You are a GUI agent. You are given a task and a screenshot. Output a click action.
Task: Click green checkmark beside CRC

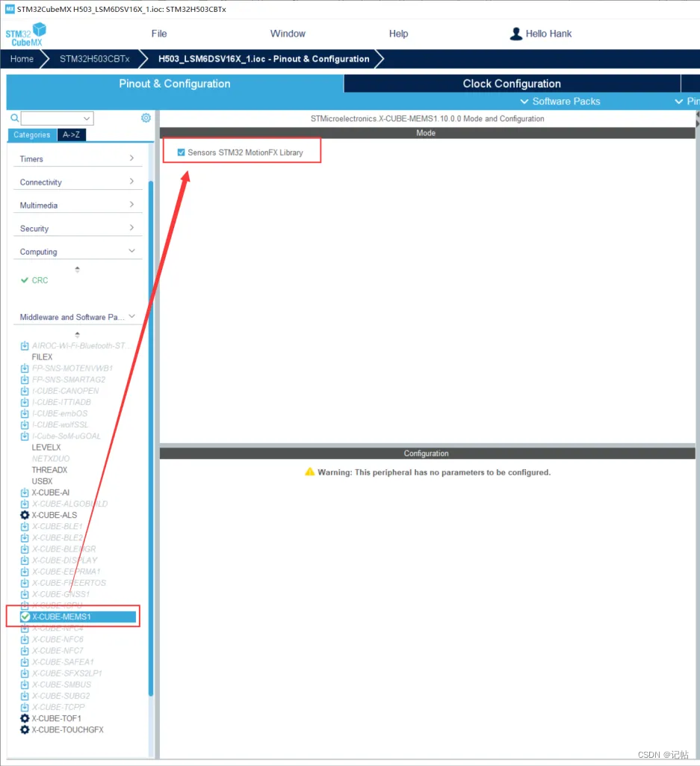[25, 280]
